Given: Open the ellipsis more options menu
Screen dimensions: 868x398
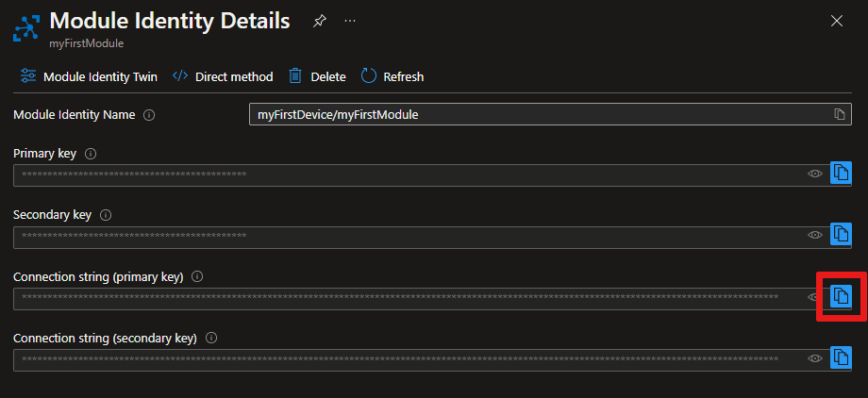Looking at the screenshot, I should click(x=350, y=21).
